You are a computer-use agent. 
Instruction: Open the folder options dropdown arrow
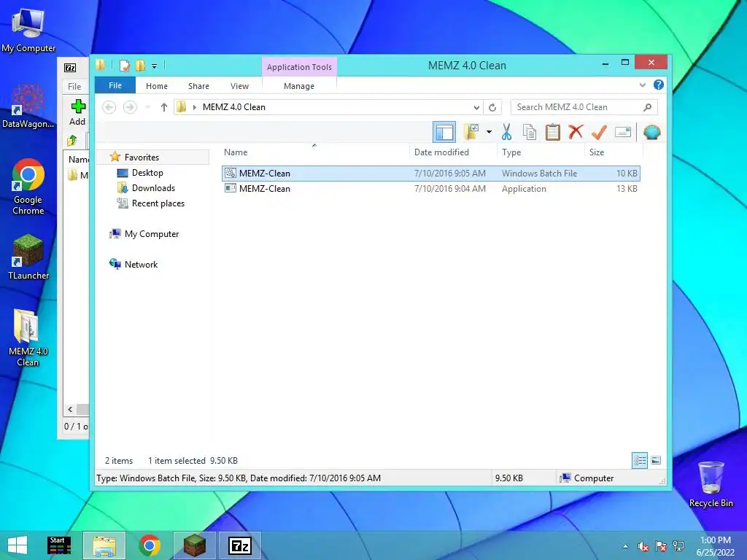coord(489,132)
